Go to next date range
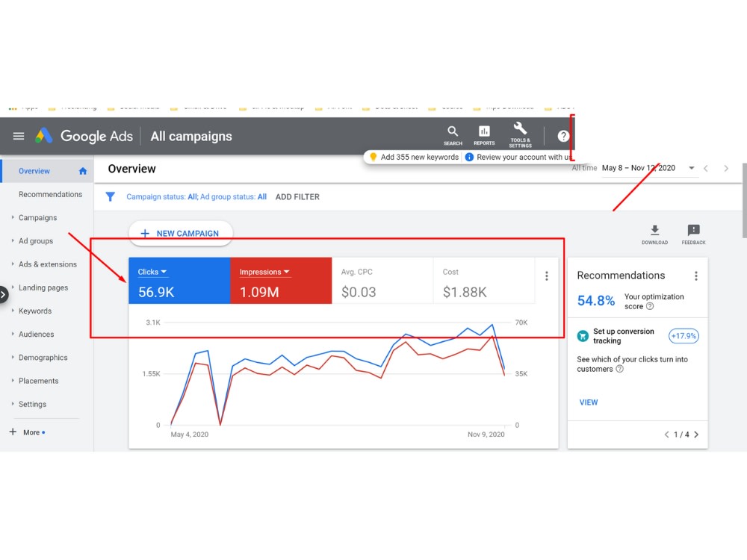 coord(726,168)
